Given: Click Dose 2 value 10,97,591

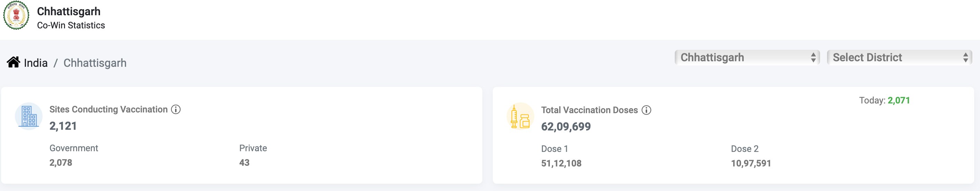Looking at the screenshot, I should 751,164.
